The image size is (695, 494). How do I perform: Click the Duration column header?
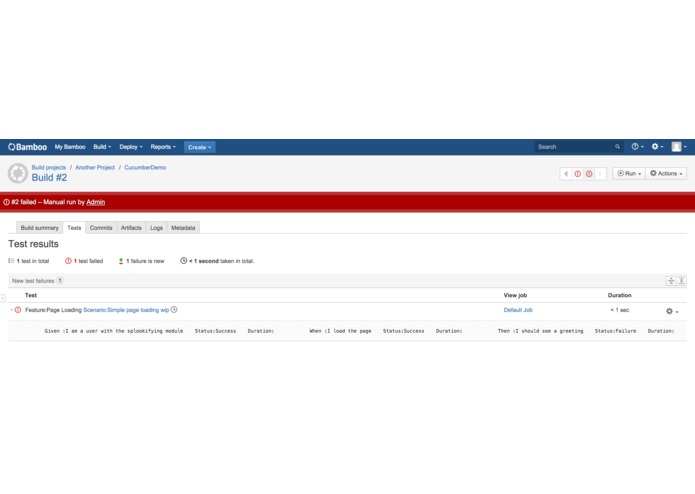(x=620, y=295)
